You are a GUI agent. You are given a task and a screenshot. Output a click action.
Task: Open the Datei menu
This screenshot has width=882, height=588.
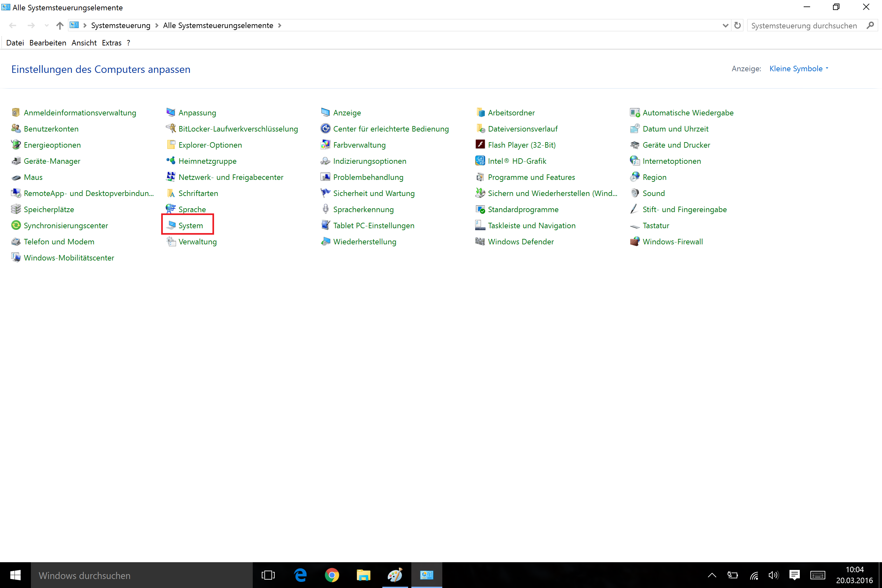15,43
